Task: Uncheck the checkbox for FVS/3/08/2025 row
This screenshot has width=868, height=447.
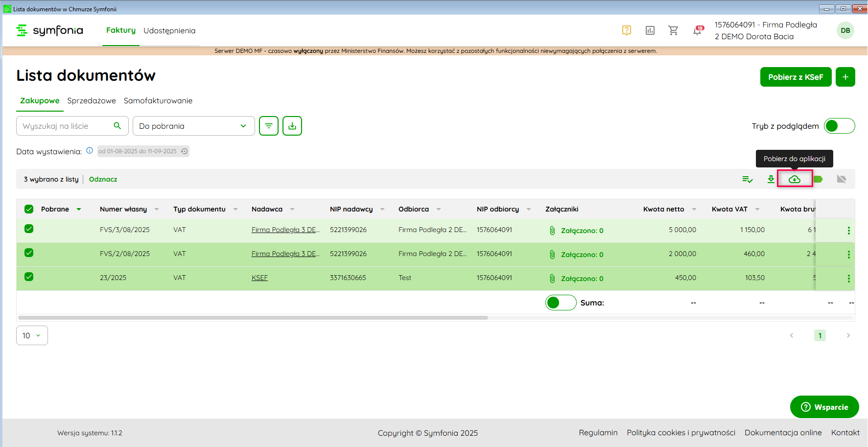Action: [29, 229]
